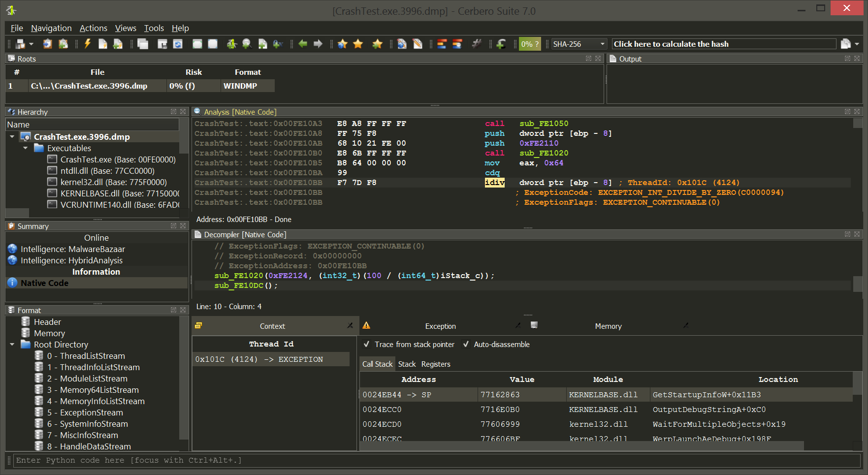Click the magnifier with green plus icon

247,44
